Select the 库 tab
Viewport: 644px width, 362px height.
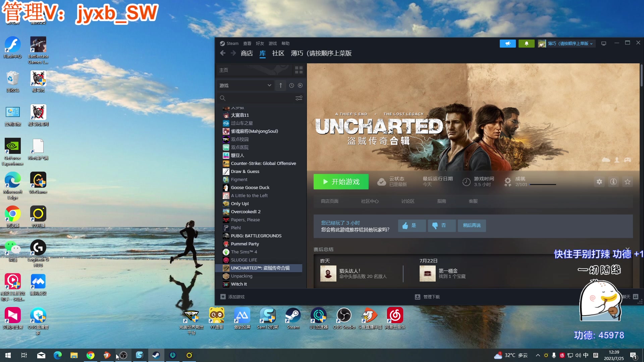[263, 53]
